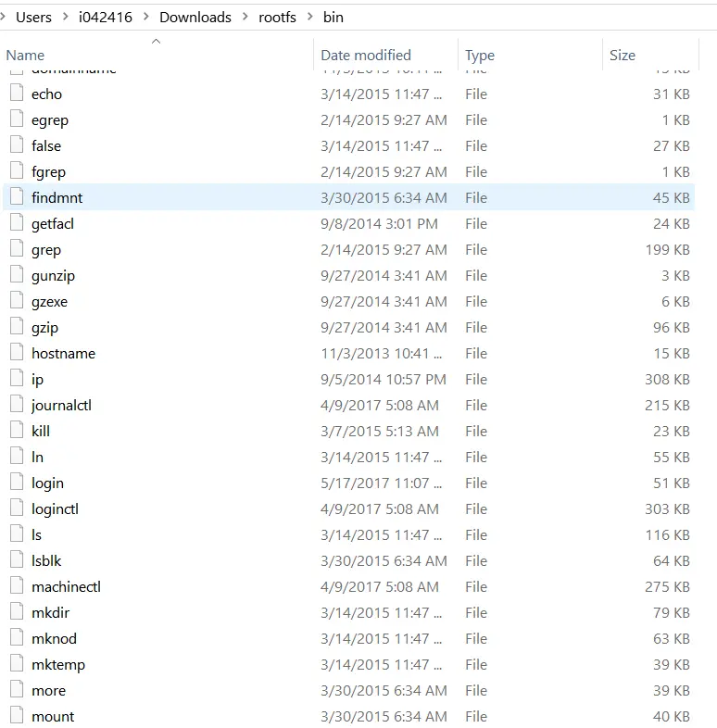Image resolution: width=717 pixels, height=728 pixels.
Task: Expand the chevron before Users in breadcrumb
Action: 3,17
